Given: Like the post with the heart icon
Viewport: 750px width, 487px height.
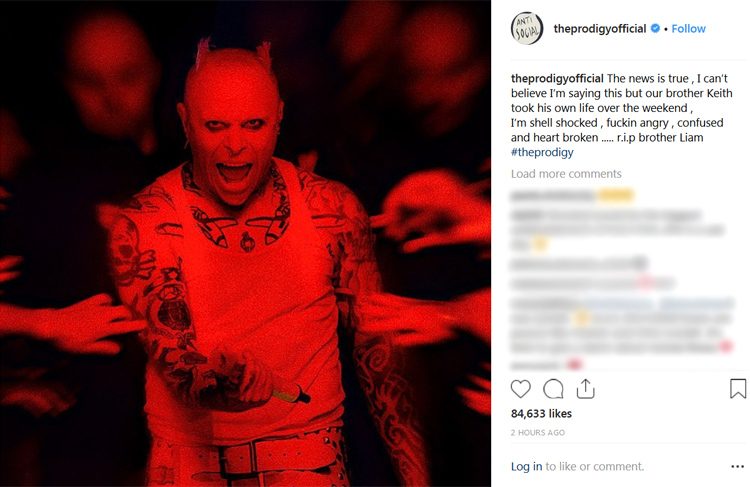Looking at the screenshot, I should [x=520, y=388].
